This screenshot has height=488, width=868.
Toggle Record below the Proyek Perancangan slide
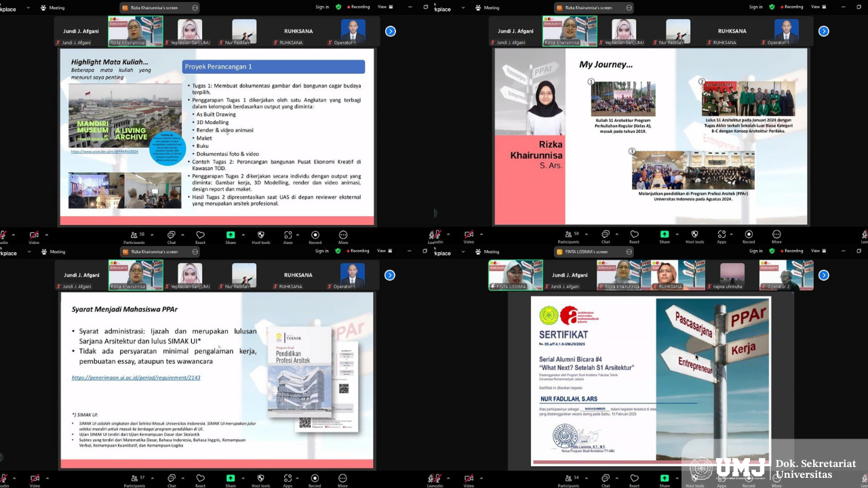(315, 237)
